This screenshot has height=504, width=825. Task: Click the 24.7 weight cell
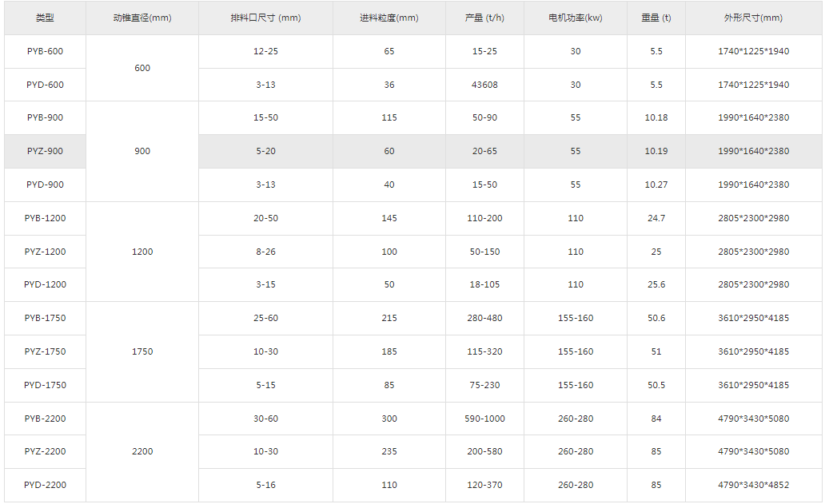[656, 218]
